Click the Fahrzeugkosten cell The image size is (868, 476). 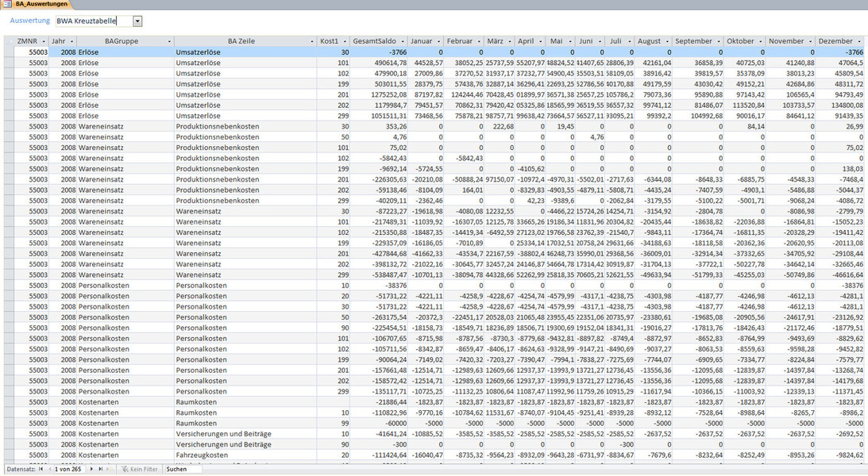pyautogui.click(x=245, y=455)
